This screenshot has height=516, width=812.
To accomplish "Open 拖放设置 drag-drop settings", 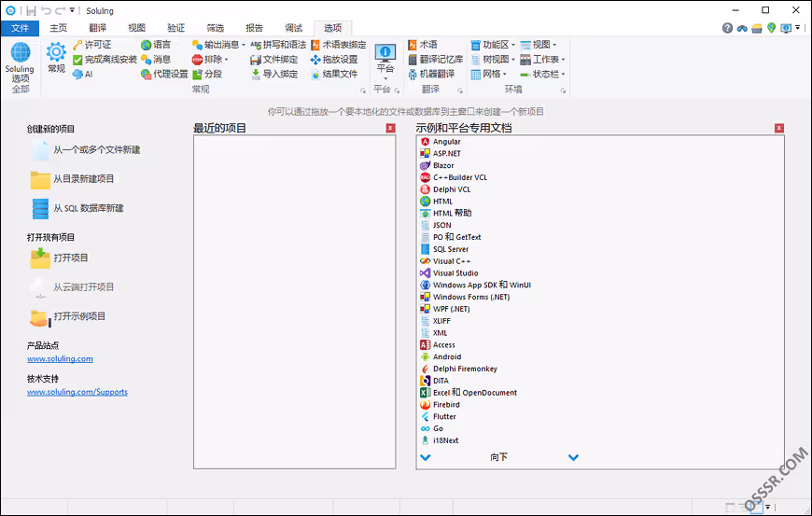I will 334,60.
